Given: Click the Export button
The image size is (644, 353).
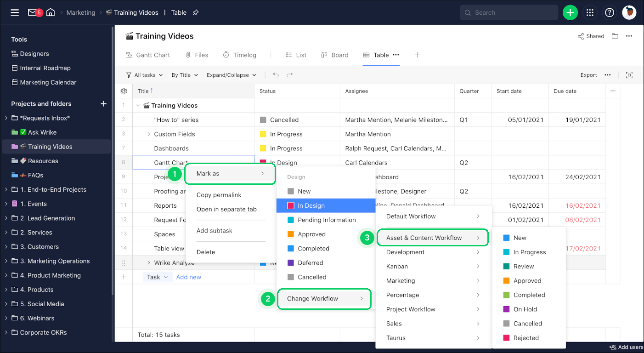Looking at the screenshot, I should click(588, 75).
